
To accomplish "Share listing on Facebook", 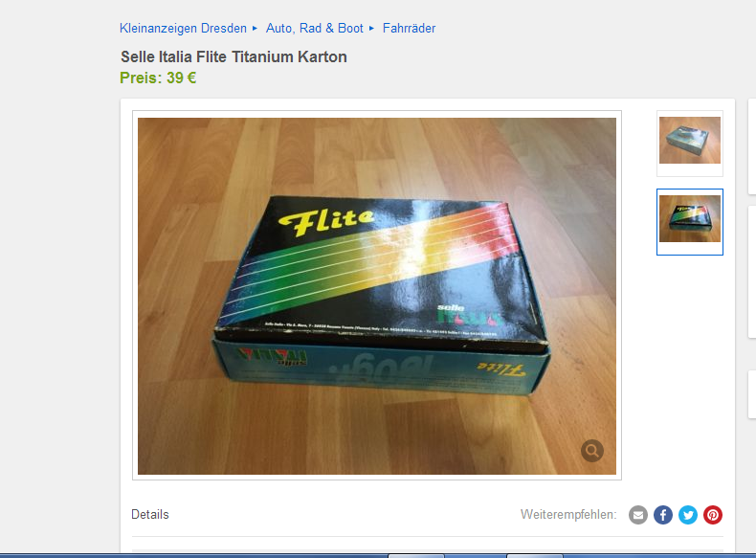I will pyautogui.click(x=663, y=515).
